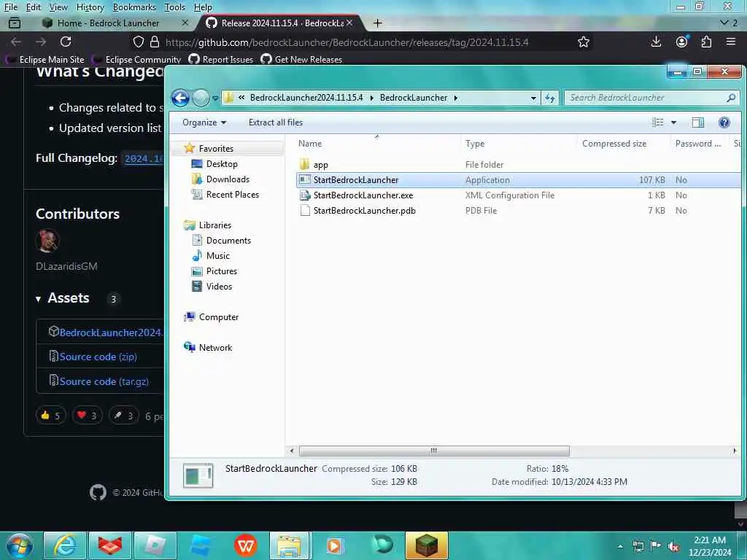The height and width of the screenshot is (560, 747).
Task: Open the Organize menu
Action: pyautogui.click(x=204, y=122)
